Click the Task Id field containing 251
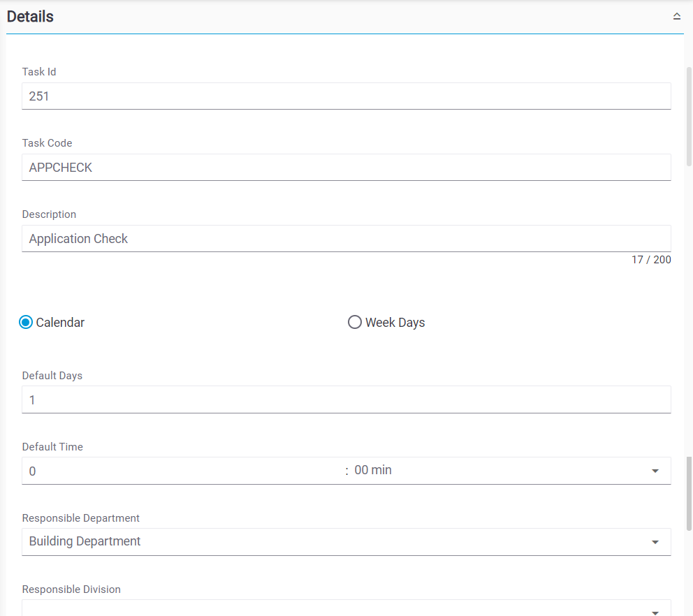The image size is (693, 616). [x=346, y=96]
